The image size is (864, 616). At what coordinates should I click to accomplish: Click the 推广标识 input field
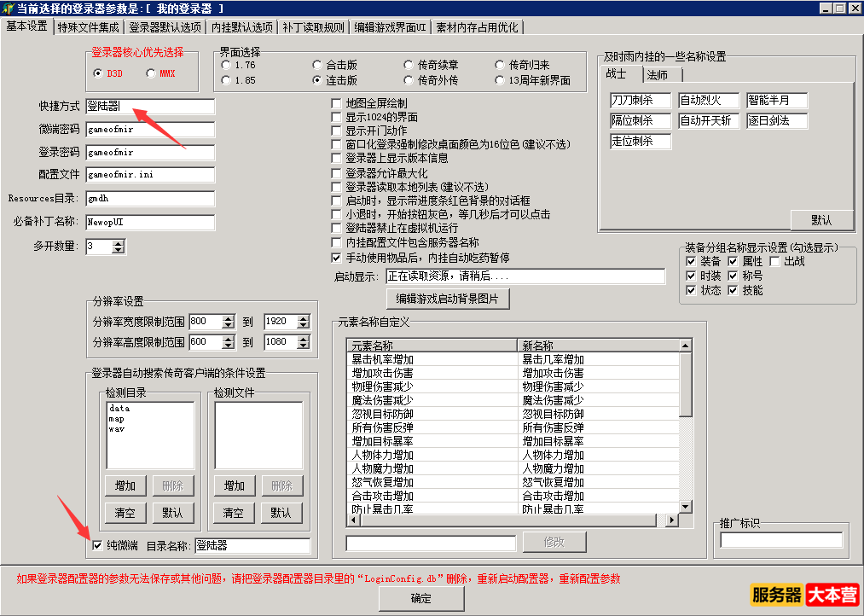pos(781,540)
